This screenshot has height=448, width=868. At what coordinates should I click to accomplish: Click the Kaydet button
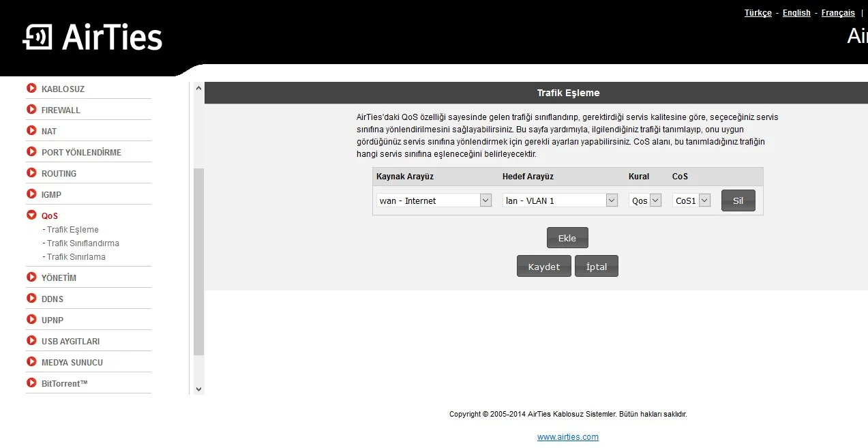tap(544, 266)
